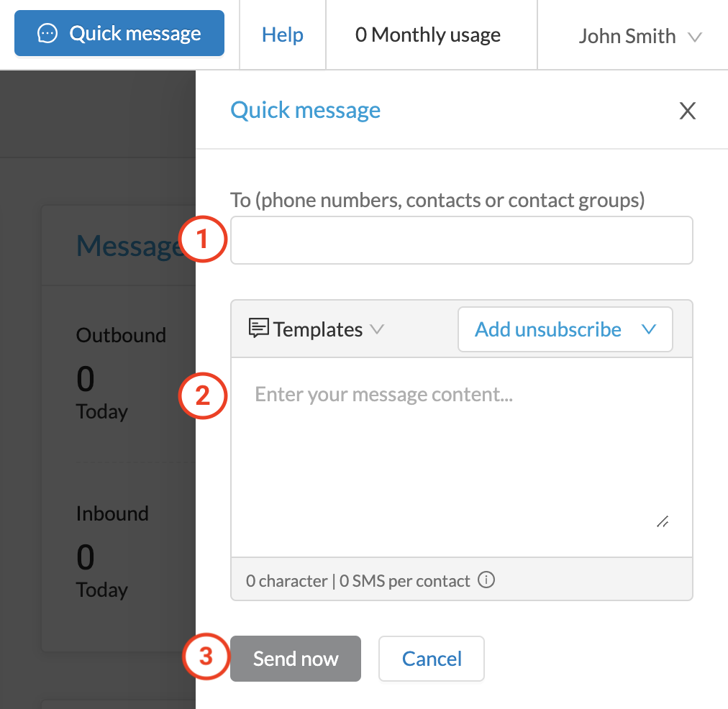
Task: Click the info icon beside SMS per contact
Action: [x=486, y=580]
